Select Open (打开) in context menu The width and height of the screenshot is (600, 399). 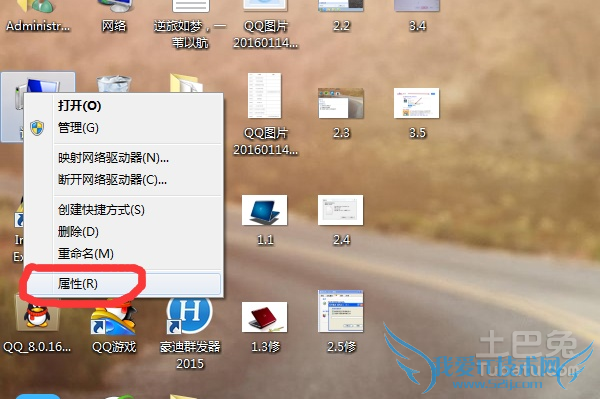(x=124, y=105)
